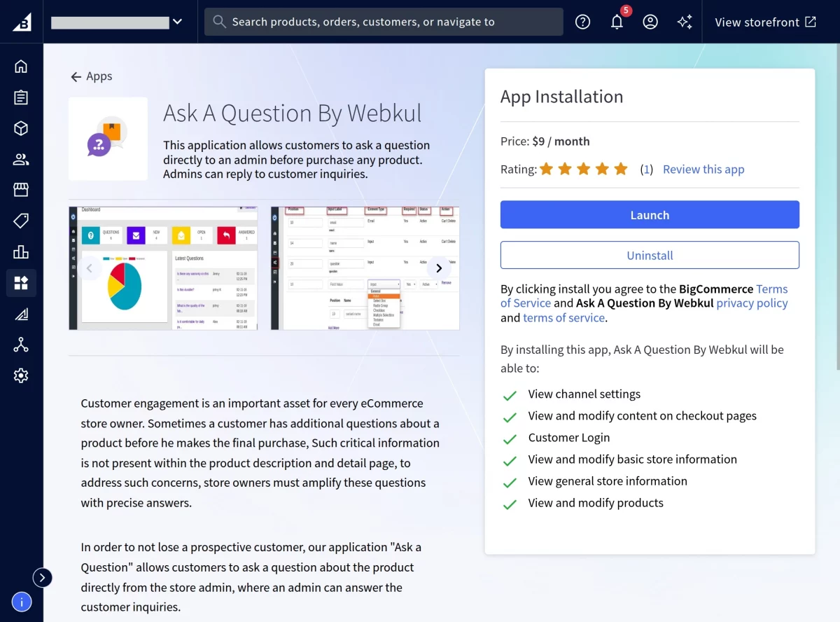Open the Webkul terms of service link

pyautogui.click(x=563, y=317)
